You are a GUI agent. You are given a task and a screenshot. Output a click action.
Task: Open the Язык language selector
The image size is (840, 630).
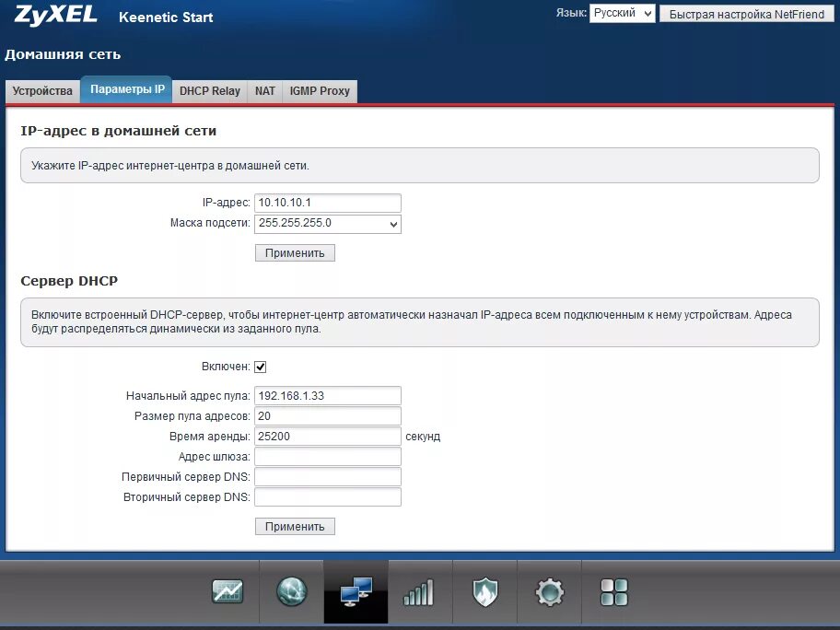point(622,13)
